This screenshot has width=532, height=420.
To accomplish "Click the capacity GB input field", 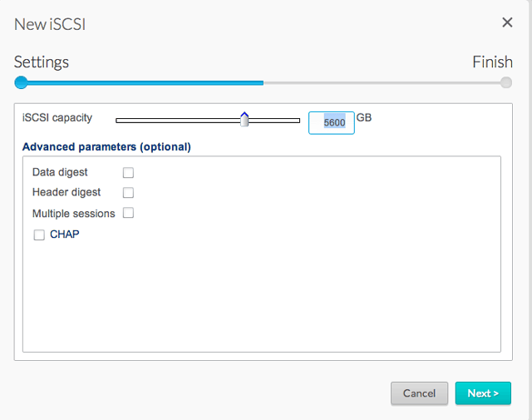I will 331,122.
